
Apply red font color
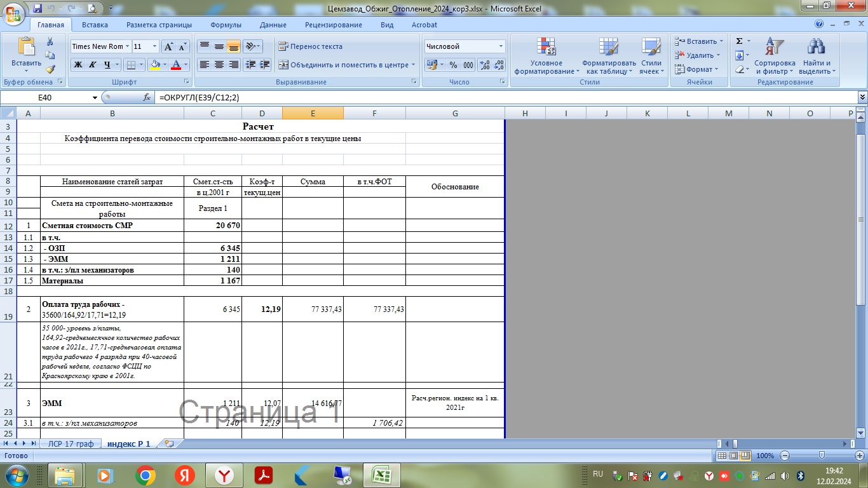pyautogui.click(x=176, y=65)
